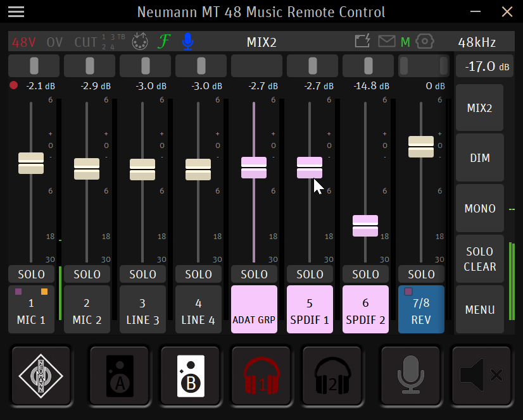Viewport: 523px width, 420px height.
Task: Select the 4 LINE 4 channel button
Action: 198,309
